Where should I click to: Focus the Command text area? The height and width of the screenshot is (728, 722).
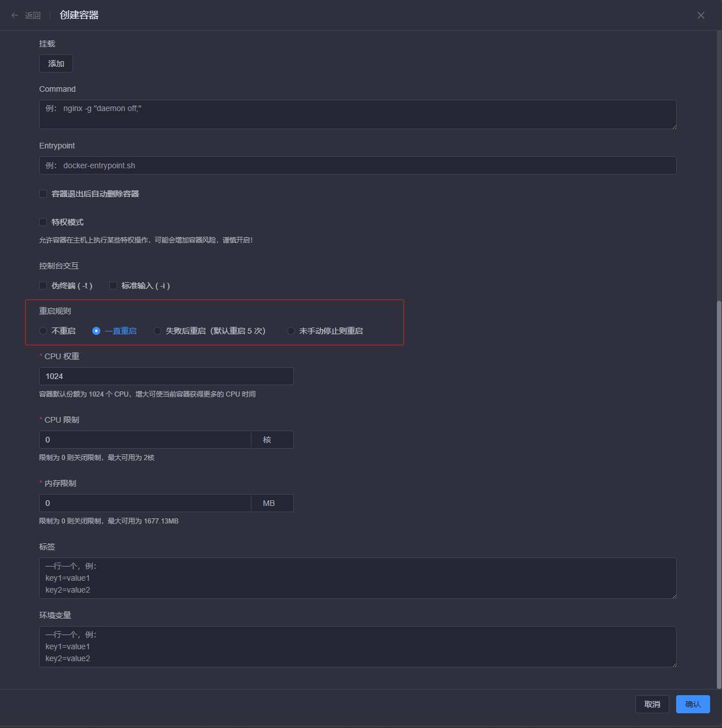tap(357, 114)
